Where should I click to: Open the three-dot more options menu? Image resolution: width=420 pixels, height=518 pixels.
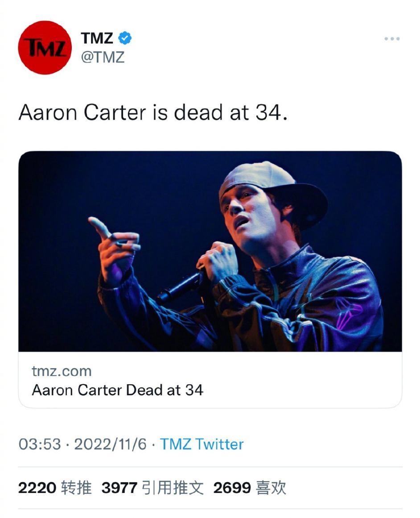(391, 39)
